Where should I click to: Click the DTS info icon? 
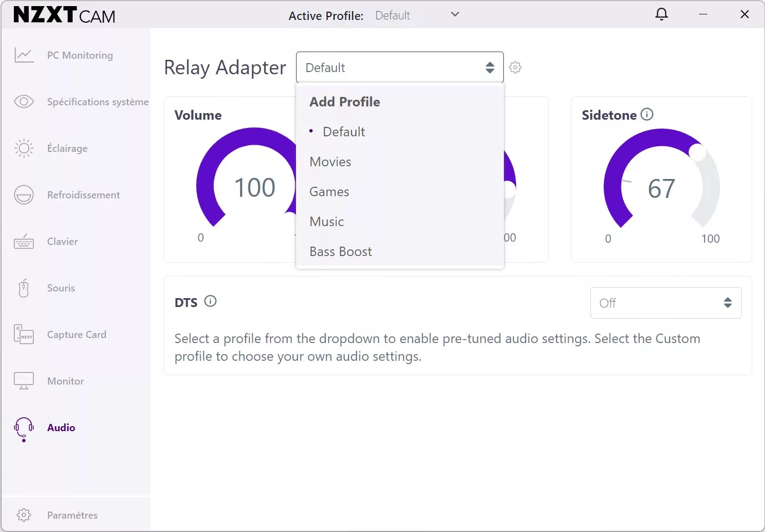click(210, 301)
